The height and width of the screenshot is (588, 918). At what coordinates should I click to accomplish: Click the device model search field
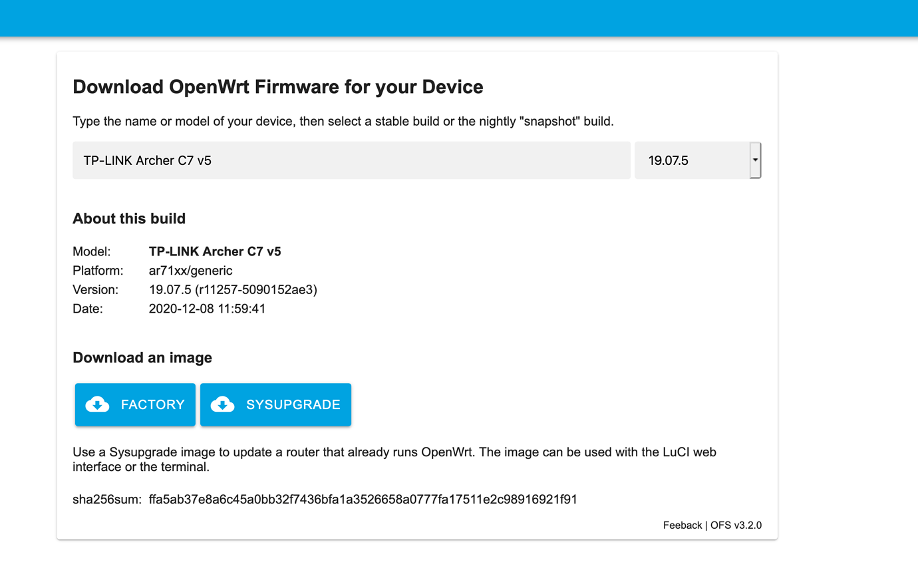coord(351,160)
